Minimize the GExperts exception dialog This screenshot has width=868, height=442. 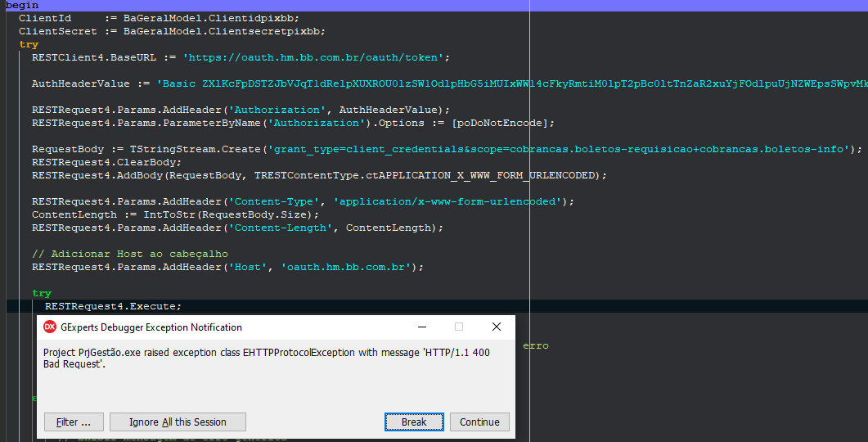tap(422, 327)
